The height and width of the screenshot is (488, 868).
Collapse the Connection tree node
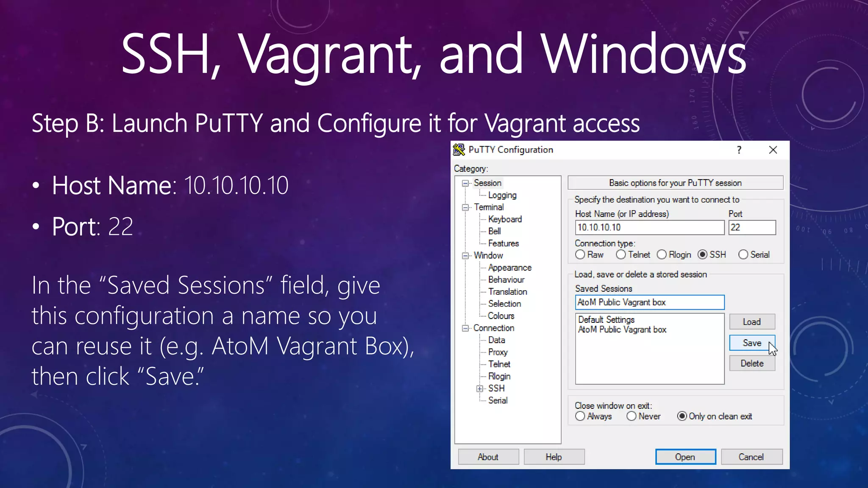[x=465, y=328]
